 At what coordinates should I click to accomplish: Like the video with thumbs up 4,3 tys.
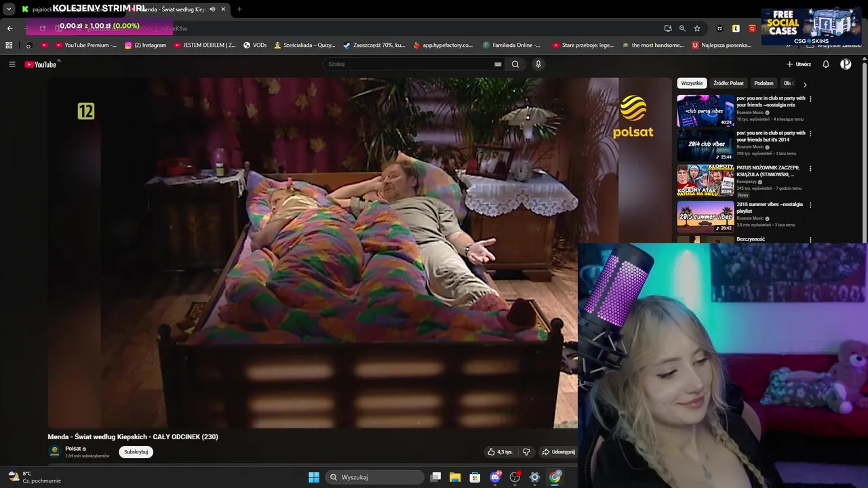(500, 452)
